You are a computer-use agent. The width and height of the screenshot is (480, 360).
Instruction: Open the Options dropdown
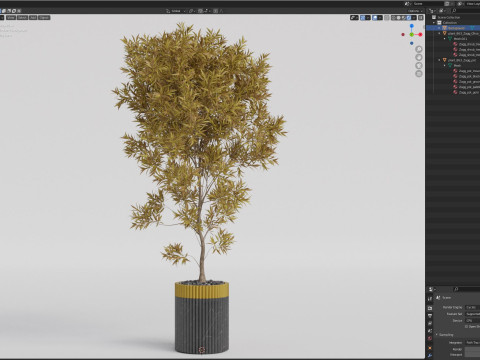pyautogui.click(x=415, y=11)
